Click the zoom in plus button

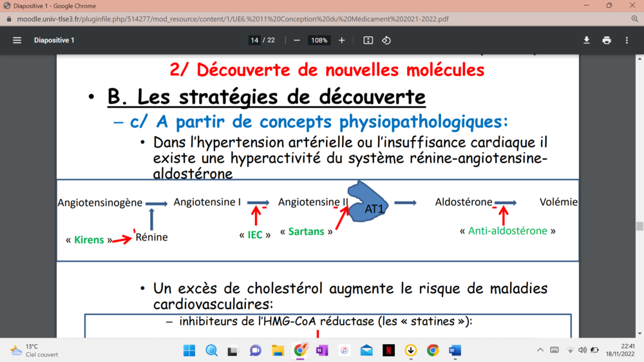click(x=342, y=40)
